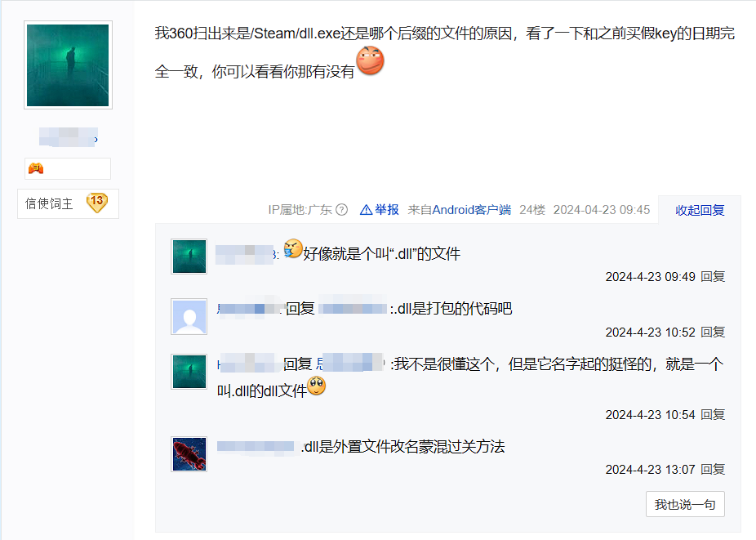
Task: Click the 举报 warning triangle icon
Action: [366, 210]
